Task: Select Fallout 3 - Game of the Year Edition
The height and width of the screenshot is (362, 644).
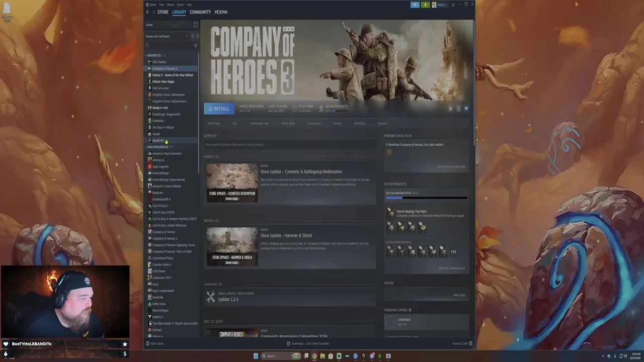Action: pos(173,75)
